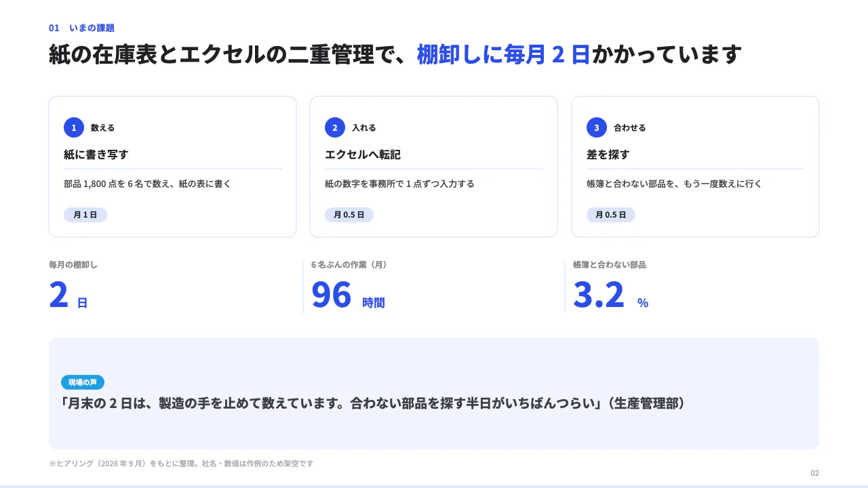Click the numbered circle 1 badge
This screenshot has height=488, width=868.
[74, 127]
